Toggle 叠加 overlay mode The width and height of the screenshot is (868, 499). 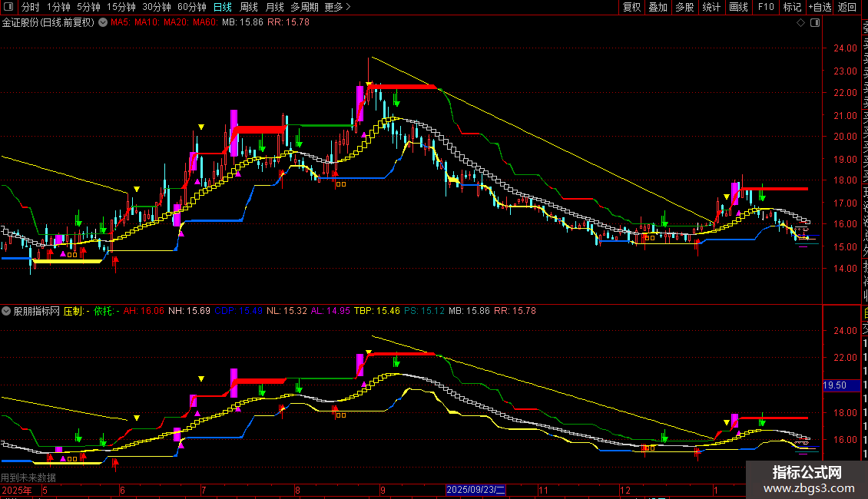pyautogui.click(x=658, y=7)
